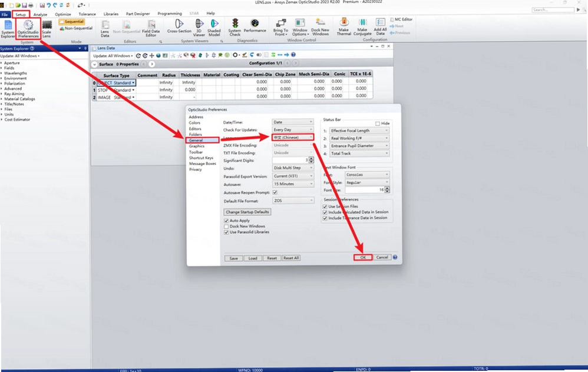This screenshot has height=372, width=588.
Task: Click the Search box at top right
Action: click(553, 10)
